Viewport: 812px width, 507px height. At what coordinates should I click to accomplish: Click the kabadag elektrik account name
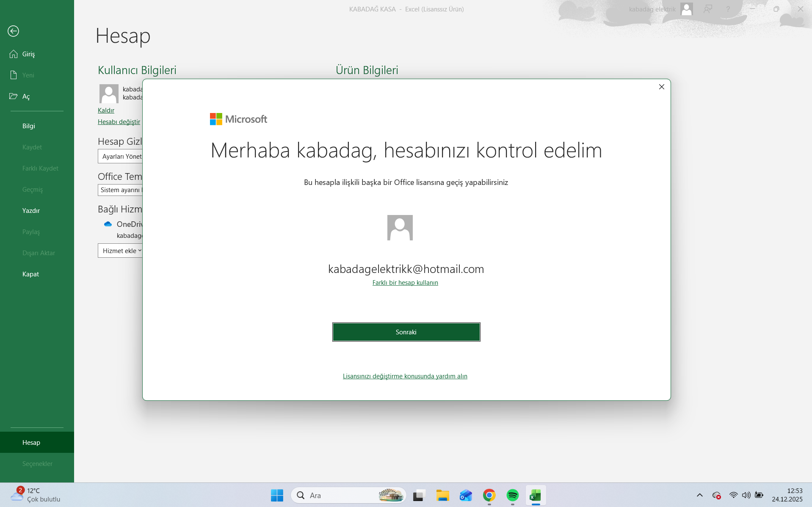tap(652, 9)
